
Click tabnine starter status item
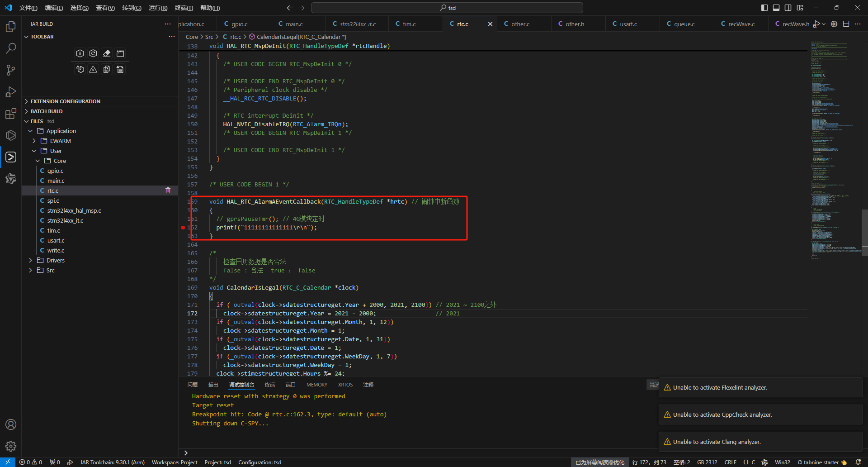point(822,462)
